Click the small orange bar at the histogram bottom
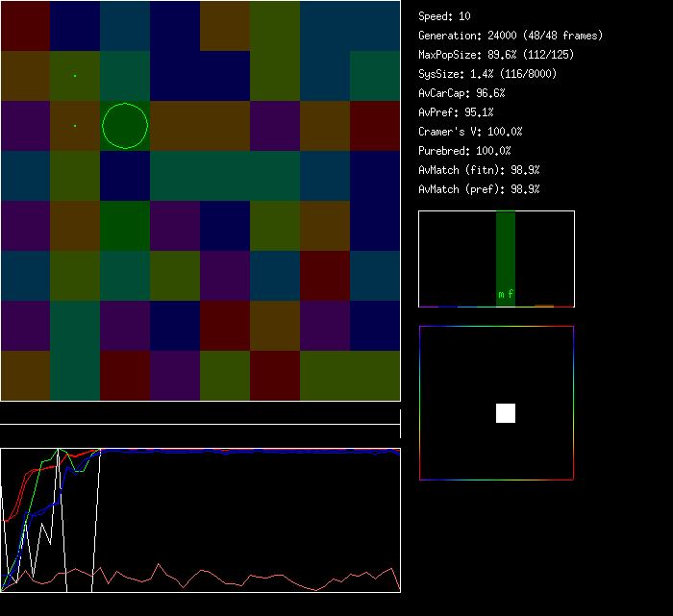This screenshot has width=673, height=616. (544, 306)
